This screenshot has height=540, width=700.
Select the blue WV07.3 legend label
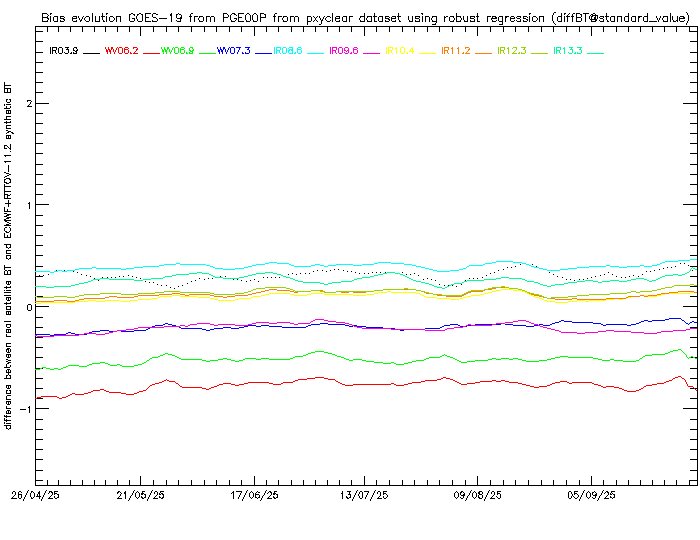[233, 51]
